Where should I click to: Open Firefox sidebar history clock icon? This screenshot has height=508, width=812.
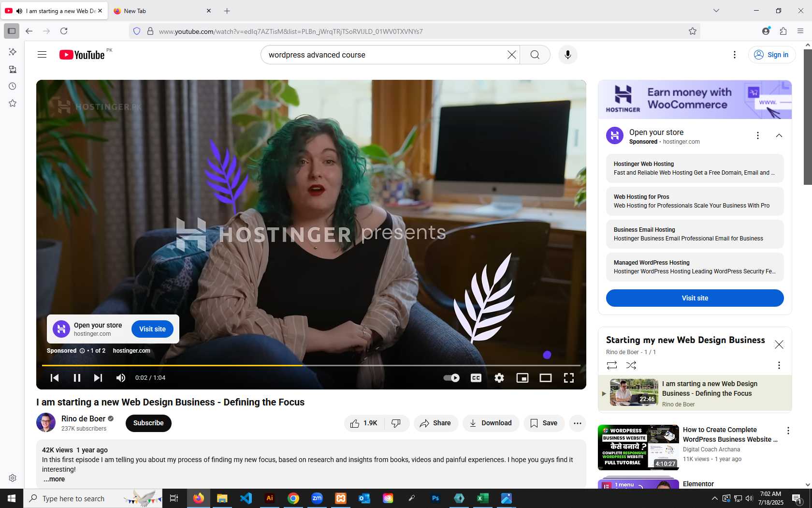13,86
